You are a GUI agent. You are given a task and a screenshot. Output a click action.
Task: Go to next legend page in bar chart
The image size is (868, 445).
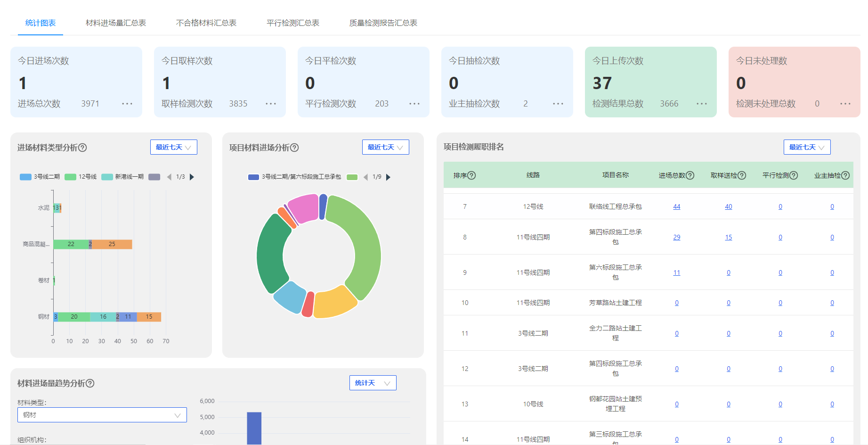pos(192,177)
